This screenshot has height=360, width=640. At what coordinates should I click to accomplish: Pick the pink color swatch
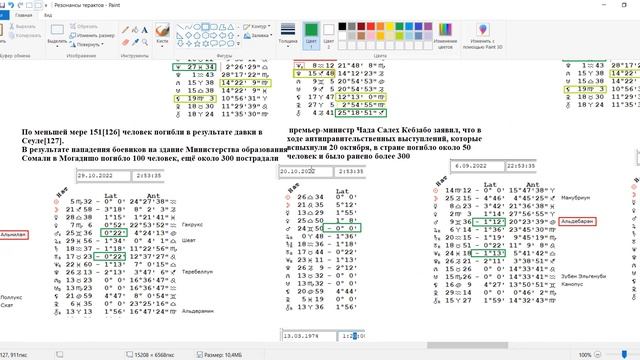click(x=371, y=36)
